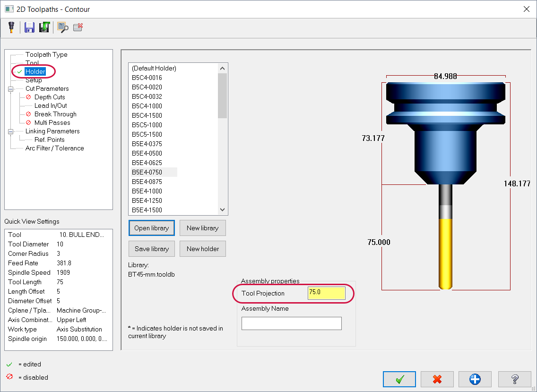Click the Spindle Speed value 1909
This screenshot has width=537, height=392.
coord(63,272)
